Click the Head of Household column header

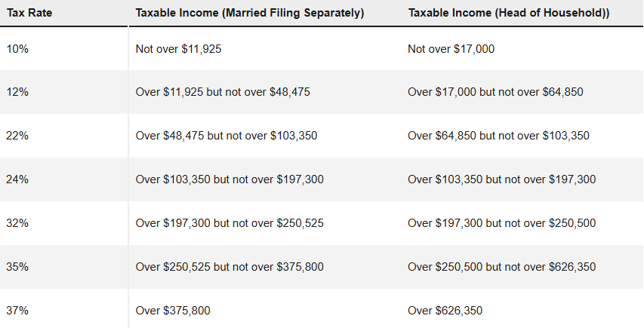(509, 13)
